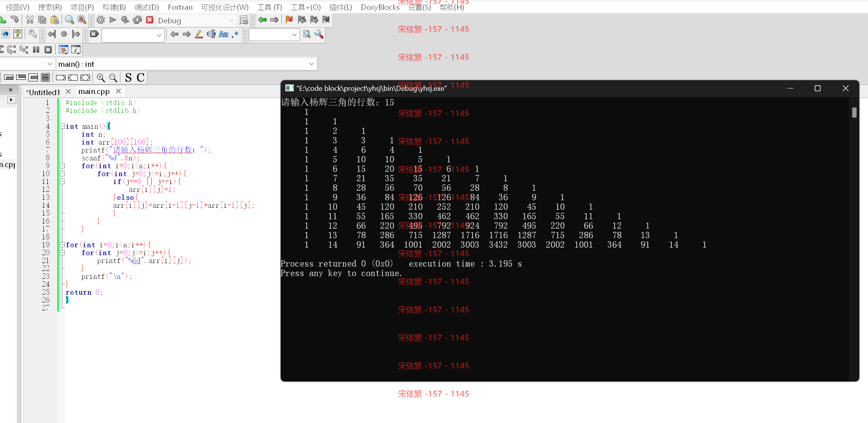
Task: Maximize the yhsj.exe console window
Action: (x=817, y=88)
